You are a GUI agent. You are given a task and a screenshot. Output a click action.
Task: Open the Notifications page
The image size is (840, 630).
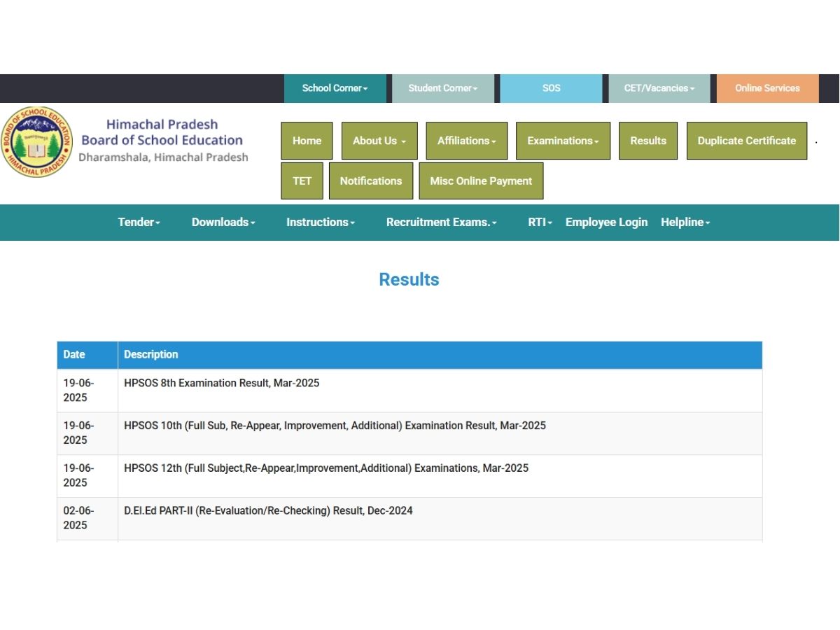pos(370,181)
